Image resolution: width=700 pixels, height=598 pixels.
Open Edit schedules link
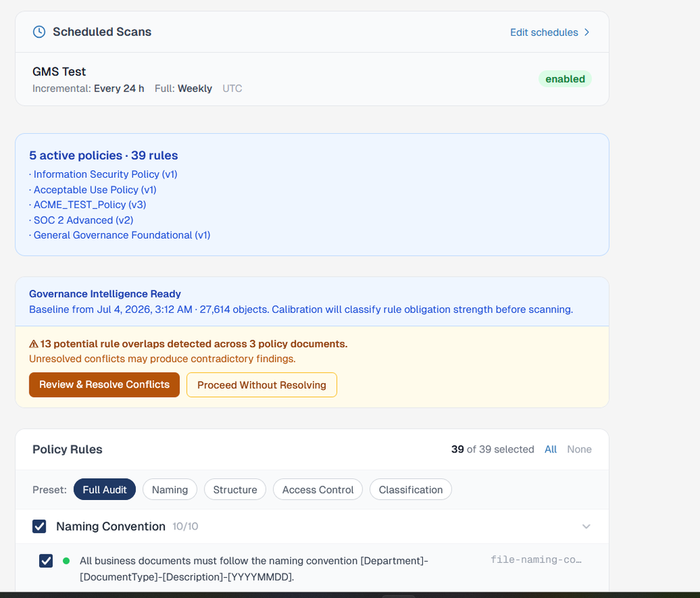click(x=544, y=32)
